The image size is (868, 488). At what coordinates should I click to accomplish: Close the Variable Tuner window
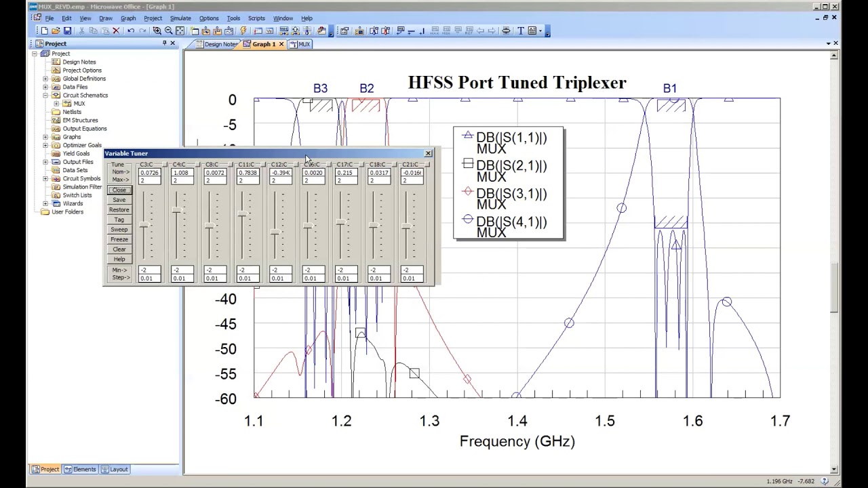click(428, 153)
